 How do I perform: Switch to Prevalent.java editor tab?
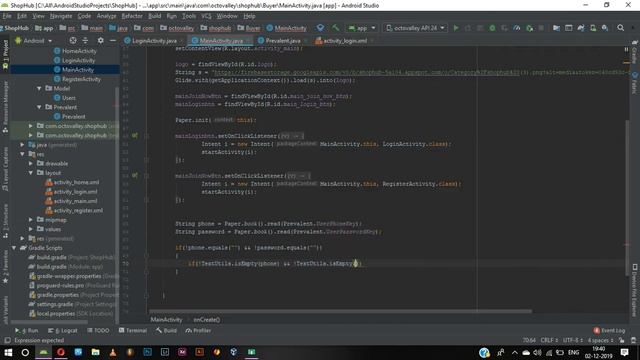[282, 40]
